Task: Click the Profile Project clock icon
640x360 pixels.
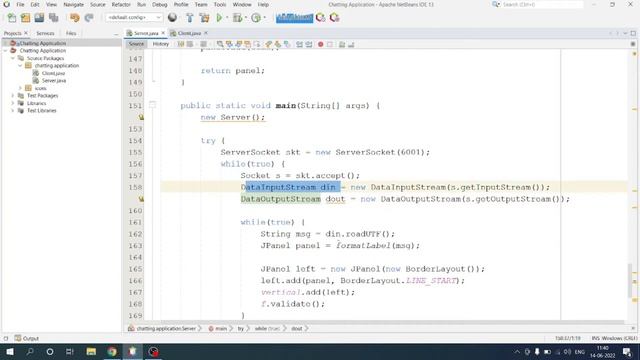Action: (x=256, y=18)
